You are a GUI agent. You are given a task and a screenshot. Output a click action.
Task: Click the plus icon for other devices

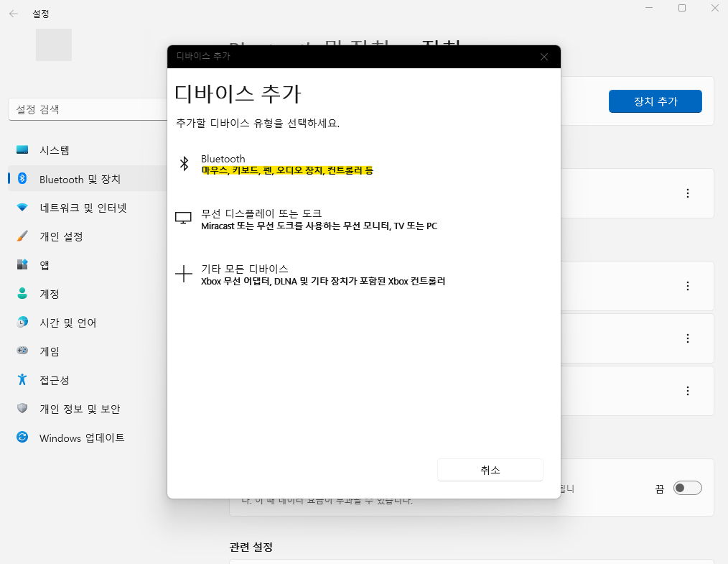[184, 274]
